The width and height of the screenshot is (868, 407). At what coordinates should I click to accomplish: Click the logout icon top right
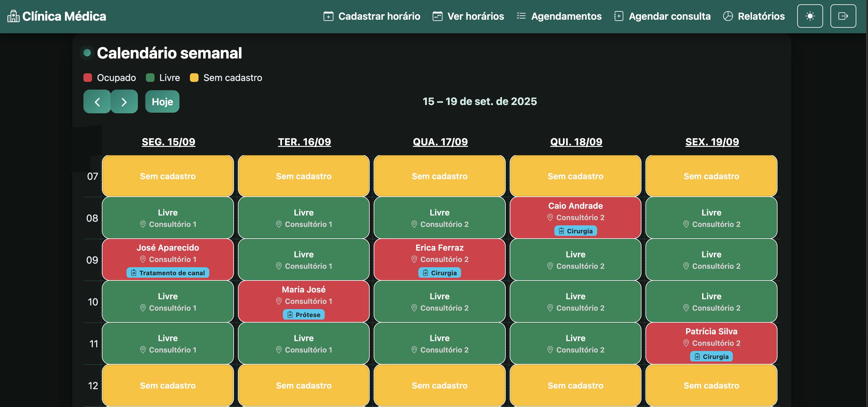[x=843, y=16]
